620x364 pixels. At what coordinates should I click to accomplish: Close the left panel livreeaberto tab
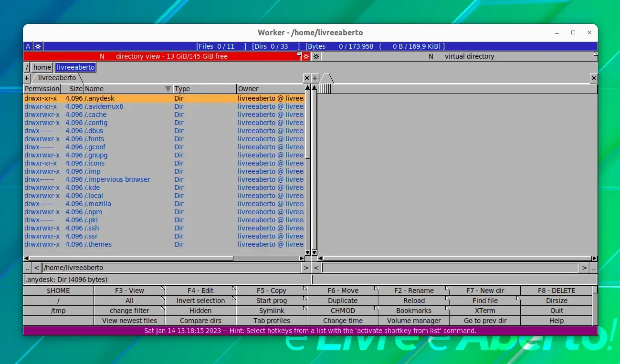[x=307, y=78]
